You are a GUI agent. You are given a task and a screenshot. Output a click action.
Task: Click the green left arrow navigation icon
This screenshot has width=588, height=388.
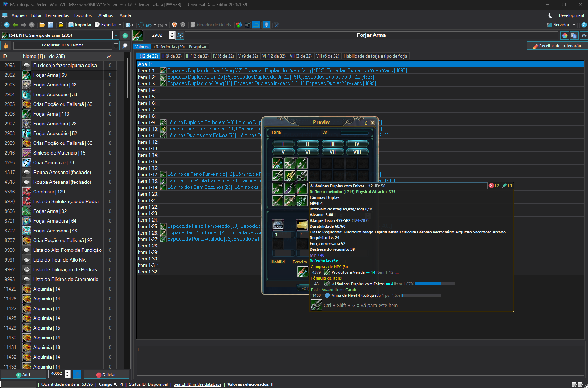[x=15, y=25]
